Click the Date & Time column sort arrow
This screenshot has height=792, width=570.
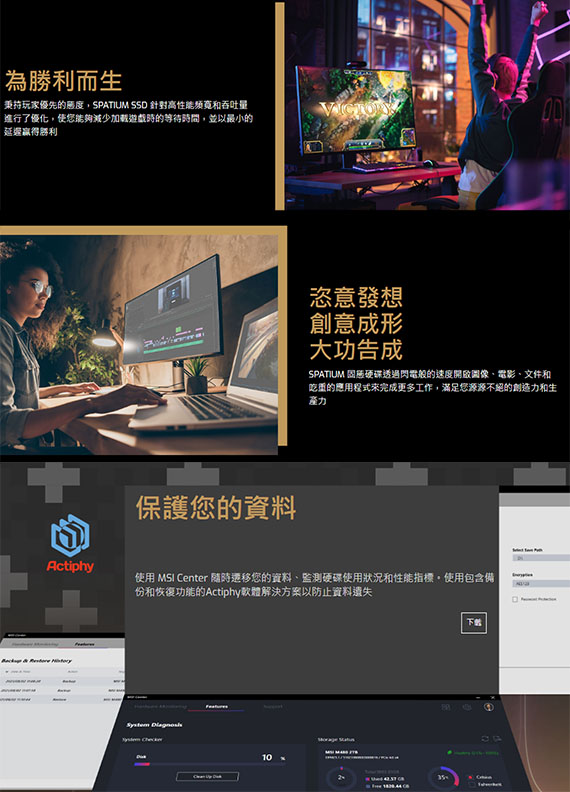tap(6, 672)
